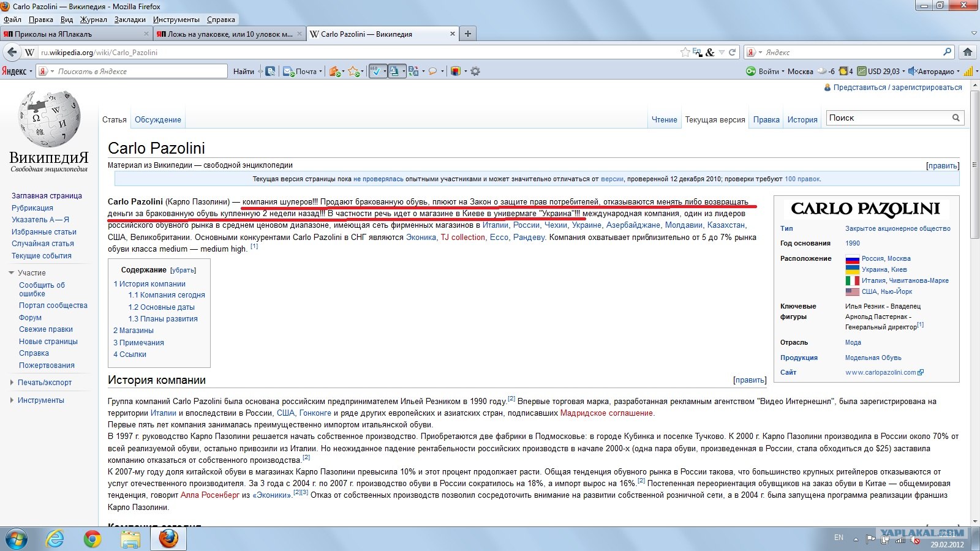Expand the Печать/экспорт sidebar section
Screen dimensions: 980x551
pyautogui.click(x=12, y=383)
